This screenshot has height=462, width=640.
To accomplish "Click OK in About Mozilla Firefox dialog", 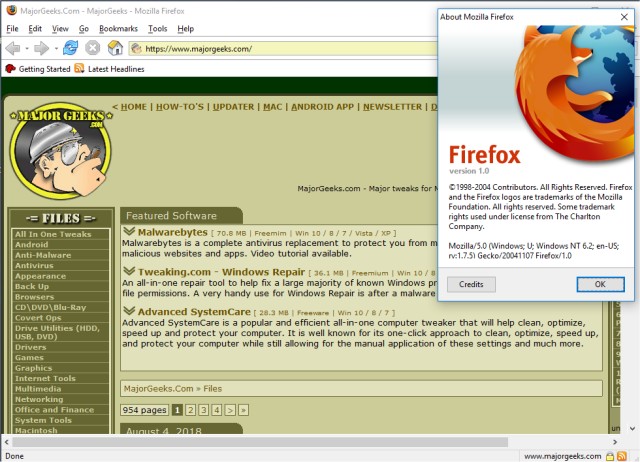I will click(x=600, y=284).
